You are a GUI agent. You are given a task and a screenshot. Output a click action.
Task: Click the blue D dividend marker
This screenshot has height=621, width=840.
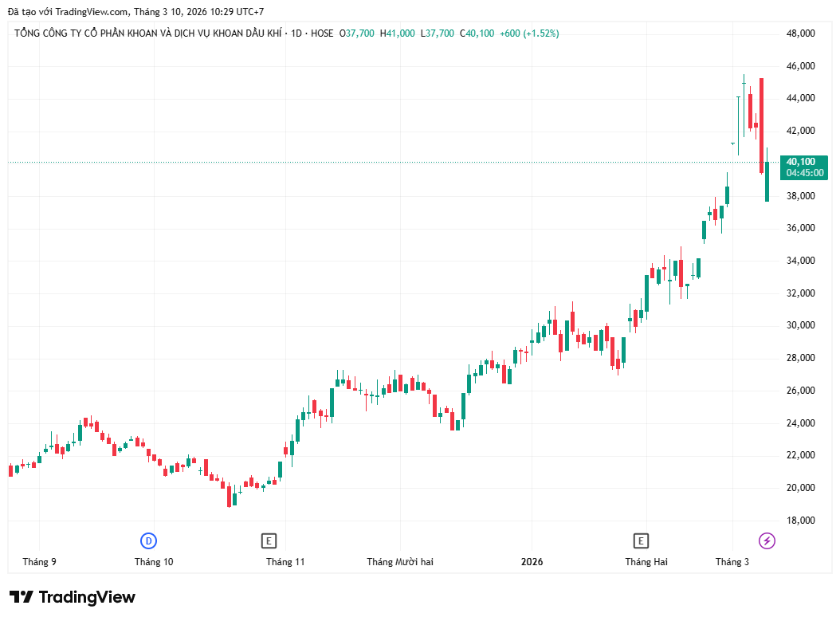[x=148, y=541]
